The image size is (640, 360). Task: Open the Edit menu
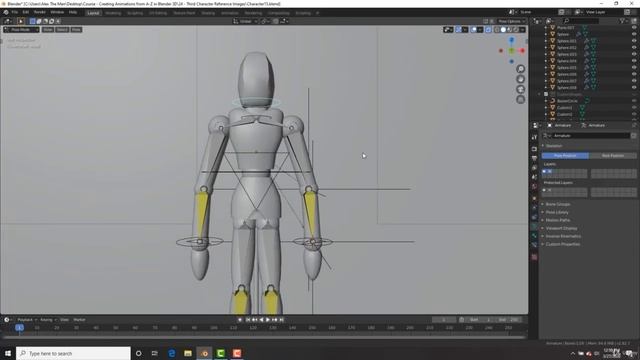26,12
